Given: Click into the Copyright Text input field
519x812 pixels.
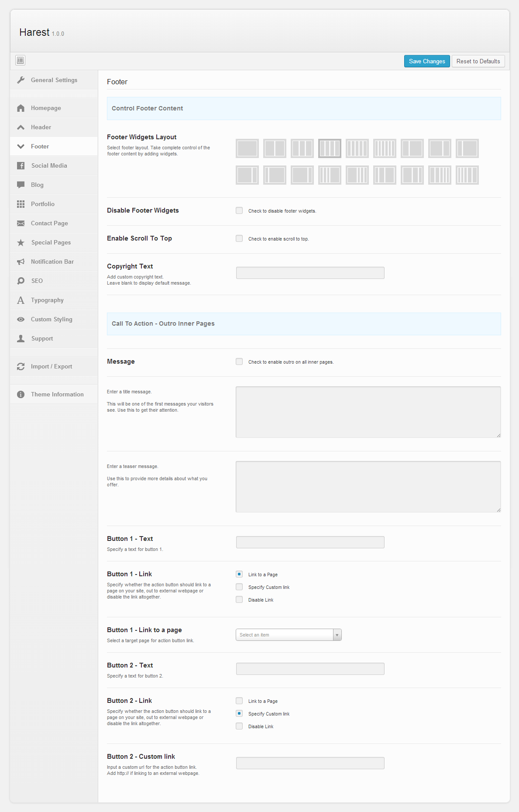Looking at the screenshot, I should pyautogui.click(x=310, y=273).
